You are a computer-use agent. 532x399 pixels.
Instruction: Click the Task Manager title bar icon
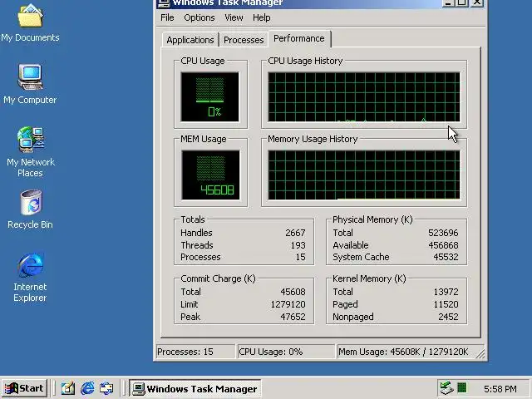pos(164,2)
